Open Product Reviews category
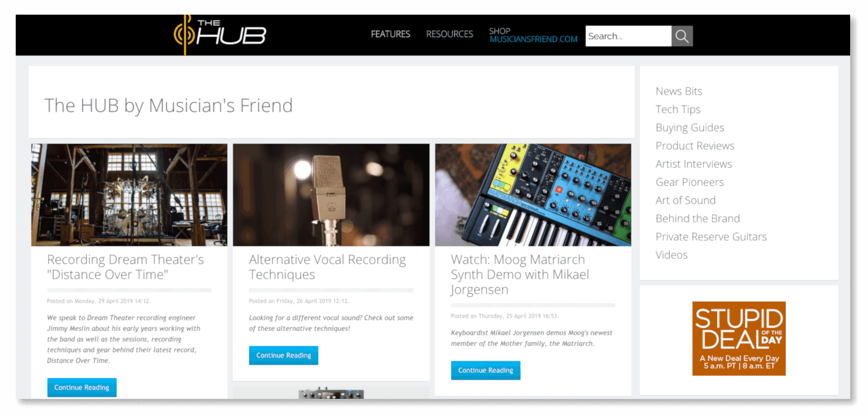The height and width of the screenshot is (414, 868). [x=695, y=146]
